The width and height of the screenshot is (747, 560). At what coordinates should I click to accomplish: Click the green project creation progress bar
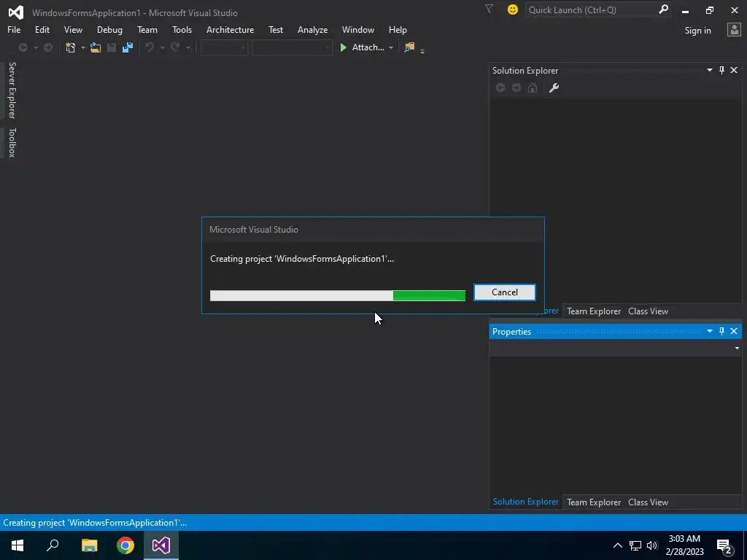tap(338, 295)
